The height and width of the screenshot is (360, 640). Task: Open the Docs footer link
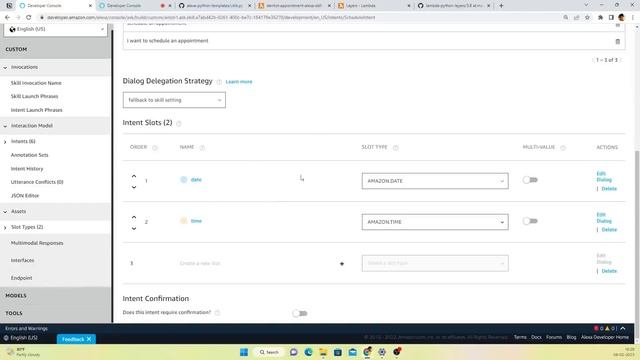tap(536, 337)
